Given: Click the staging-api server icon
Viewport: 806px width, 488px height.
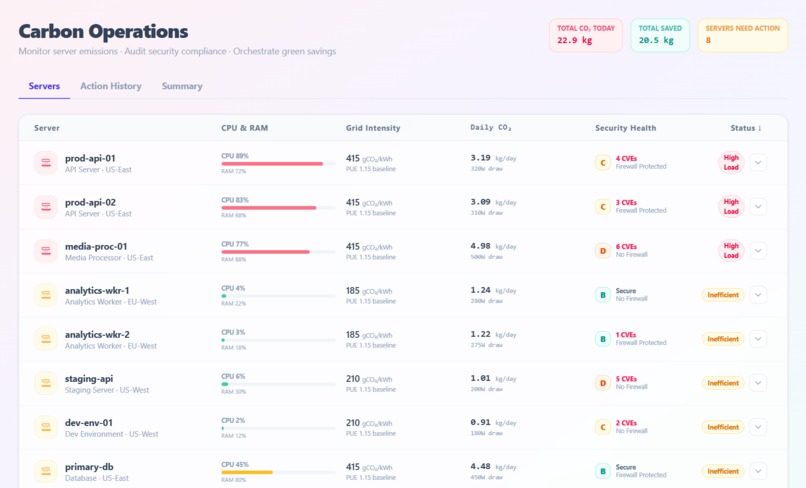Looking at the screenshot, I should 46,383.
